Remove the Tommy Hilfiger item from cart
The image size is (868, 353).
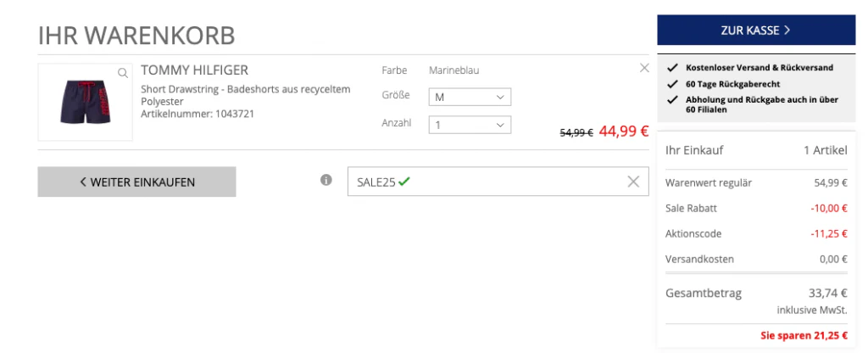click(644, 68)
